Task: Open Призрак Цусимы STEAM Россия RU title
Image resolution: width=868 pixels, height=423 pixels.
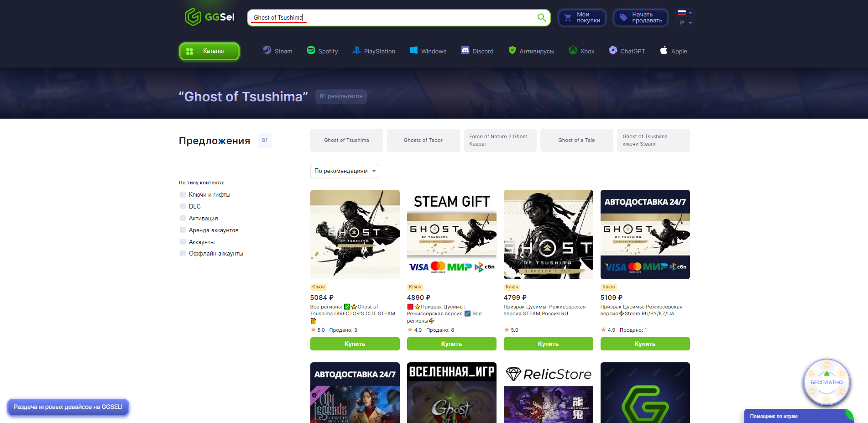Action: tap(544, 310)
